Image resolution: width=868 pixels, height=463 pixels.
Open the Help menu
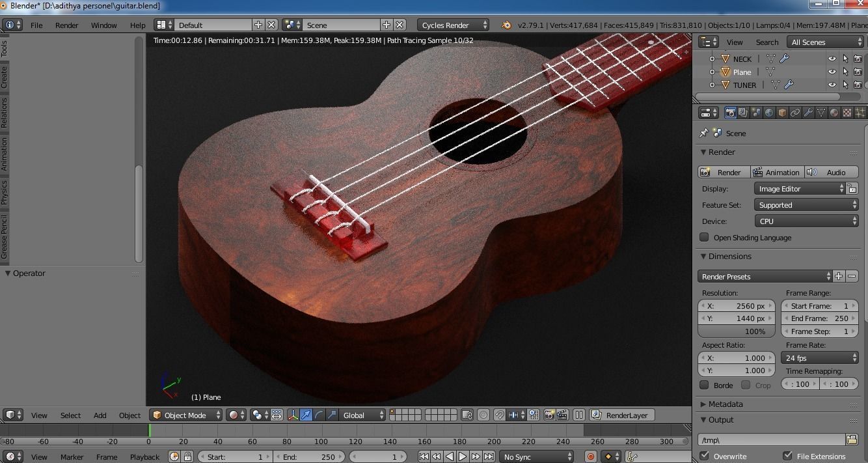pos(137,25)
